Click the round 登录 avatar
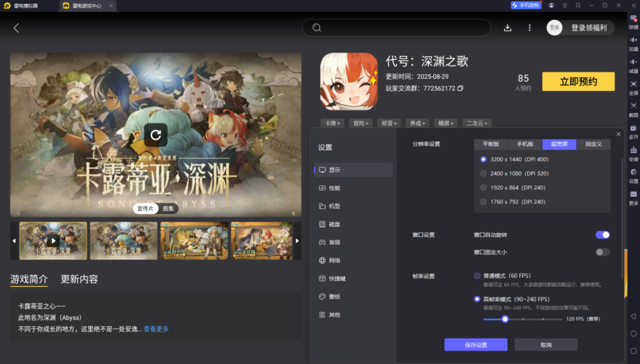 coord(555,28)
